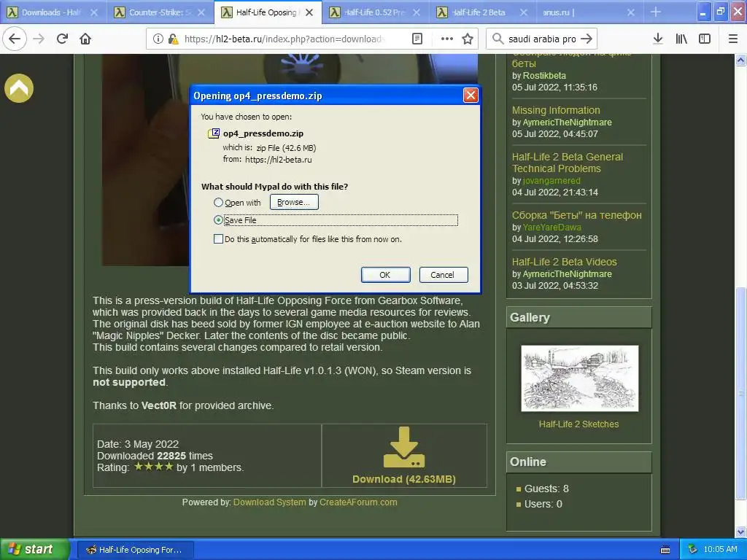Click the search magnifier icon

pos(498,39)
